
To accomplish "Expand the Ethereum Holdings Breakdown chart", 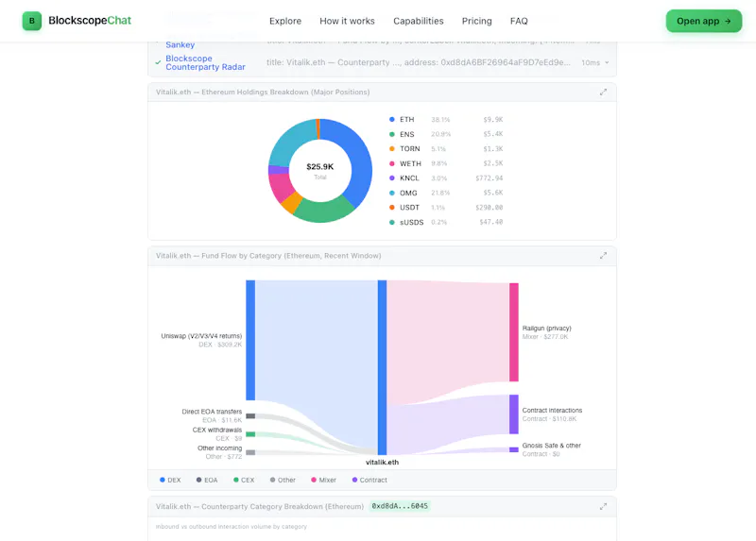I will pos(603,92).
